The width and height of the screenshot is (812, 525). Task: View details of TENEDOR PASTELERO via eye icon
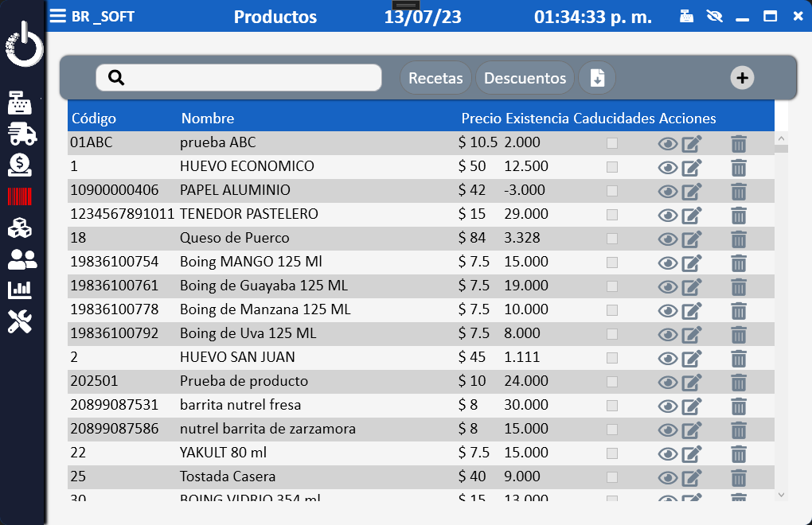(x=667, y=216)
